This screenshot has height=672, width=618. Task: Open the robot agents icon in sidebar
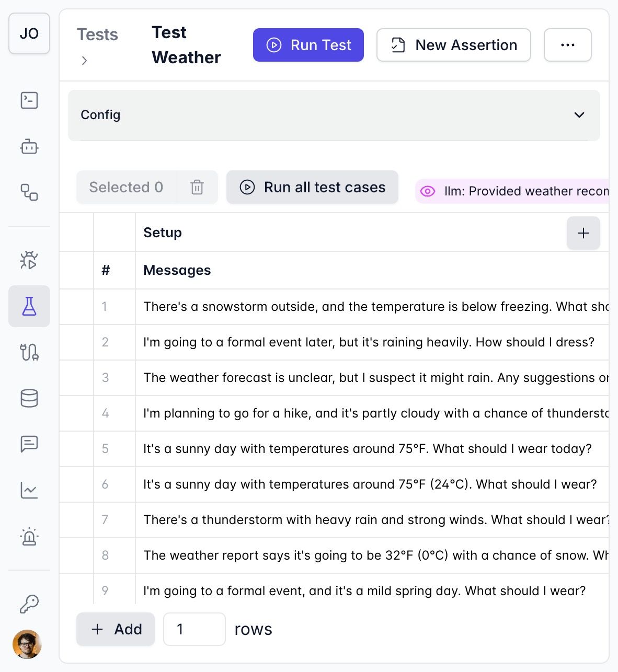(x=29, y=147)
